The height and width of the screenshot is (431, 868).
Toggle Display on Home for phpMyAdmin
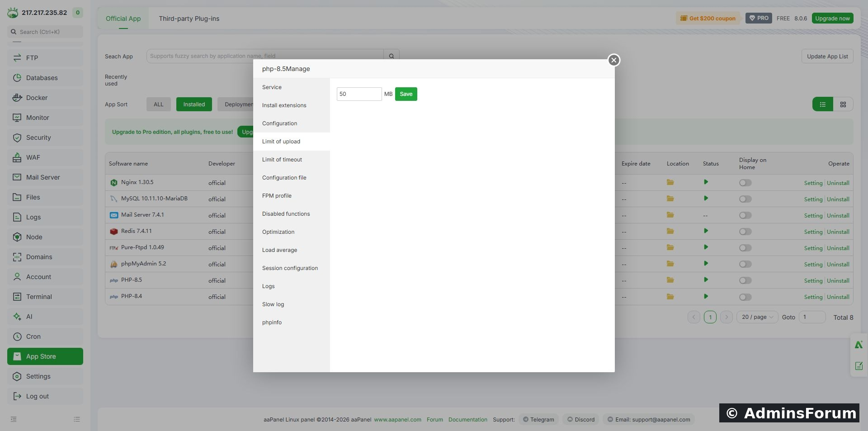tap(745, 264)
